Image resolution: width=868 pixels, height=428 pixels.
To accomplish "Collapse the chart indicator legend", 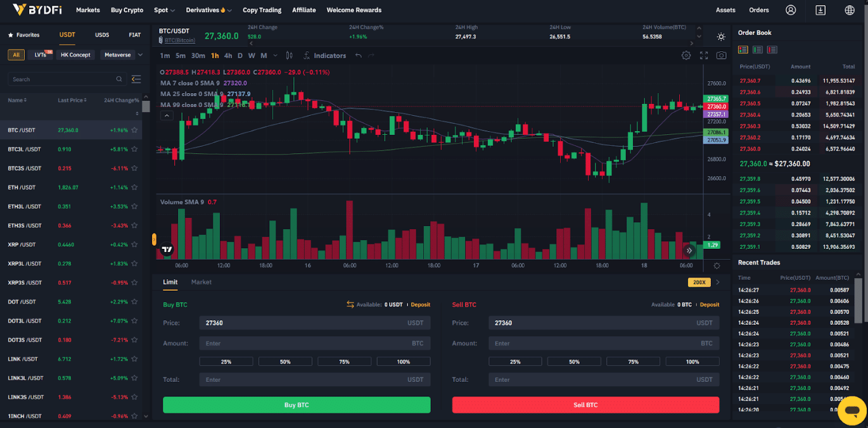I will click(167, 115).
